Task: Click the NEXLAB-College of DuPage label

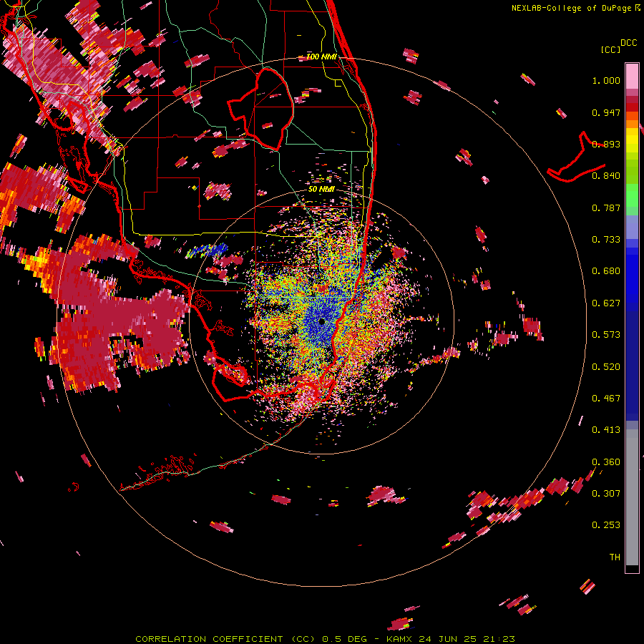Action: (571, 8)
